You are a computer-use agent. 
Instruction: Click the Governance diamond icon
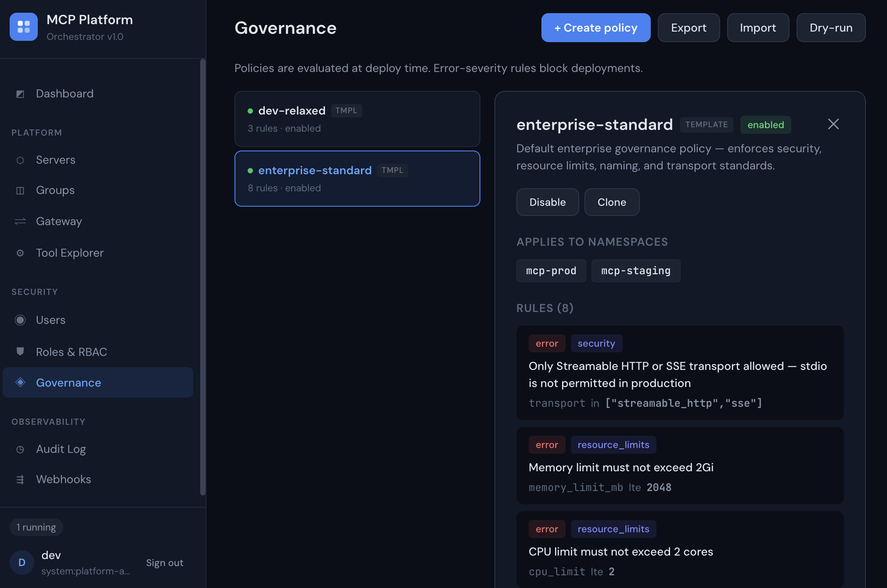20,382
